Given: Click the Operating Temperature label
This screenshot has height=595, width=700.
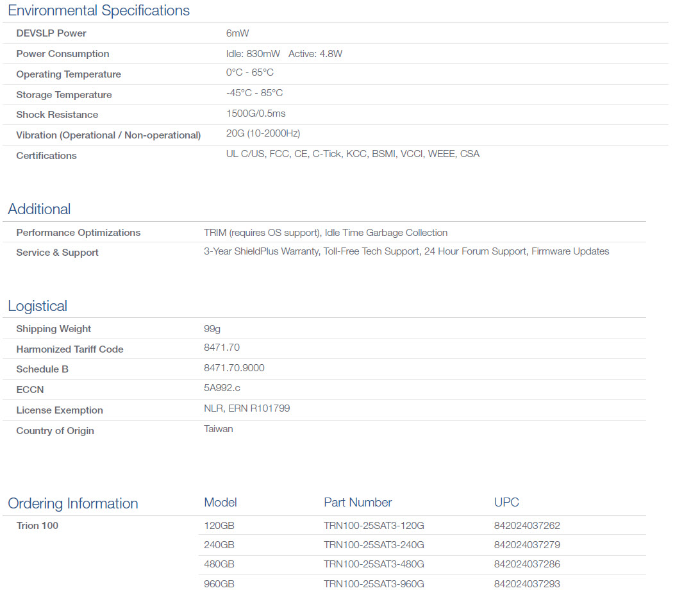Looking at the screenshot, I should pyautogui.click(x=69, y=74).
